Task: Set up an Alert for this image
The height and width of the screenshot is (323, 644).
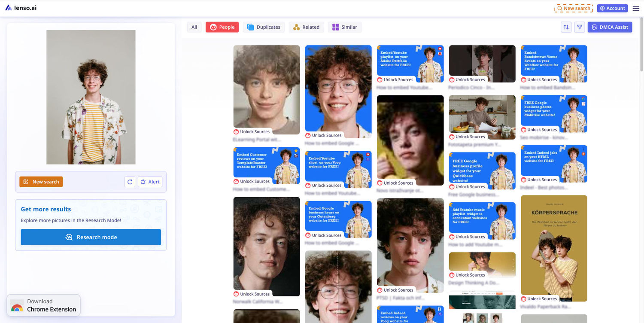Action: [x=150, y=182]
